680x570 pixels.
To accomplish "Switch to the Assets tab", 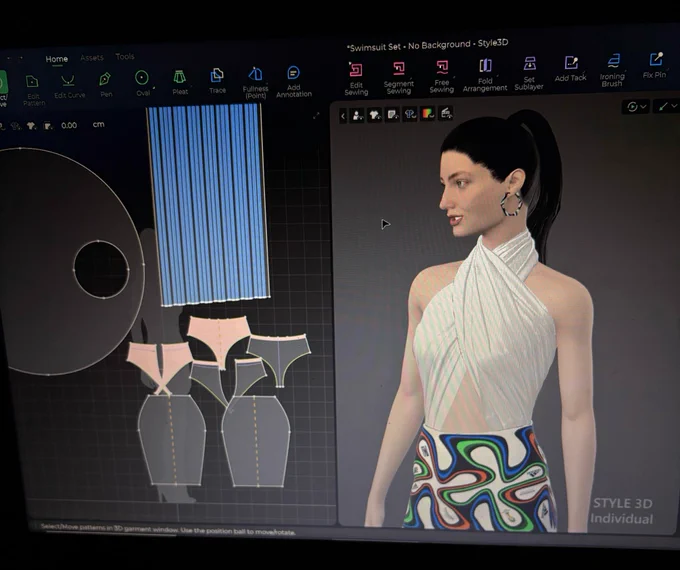I will pos(92,58).
